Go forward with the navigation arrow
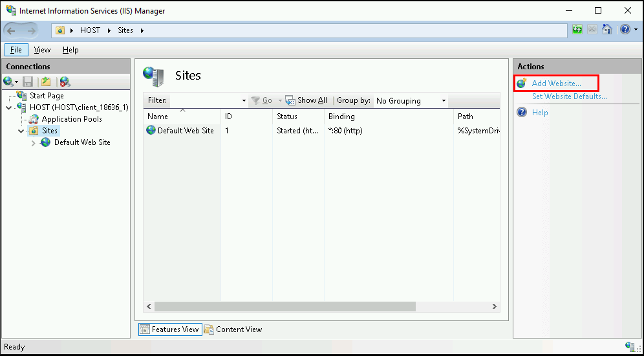This screenshot has height=356, width=644. tap(31, 30)
